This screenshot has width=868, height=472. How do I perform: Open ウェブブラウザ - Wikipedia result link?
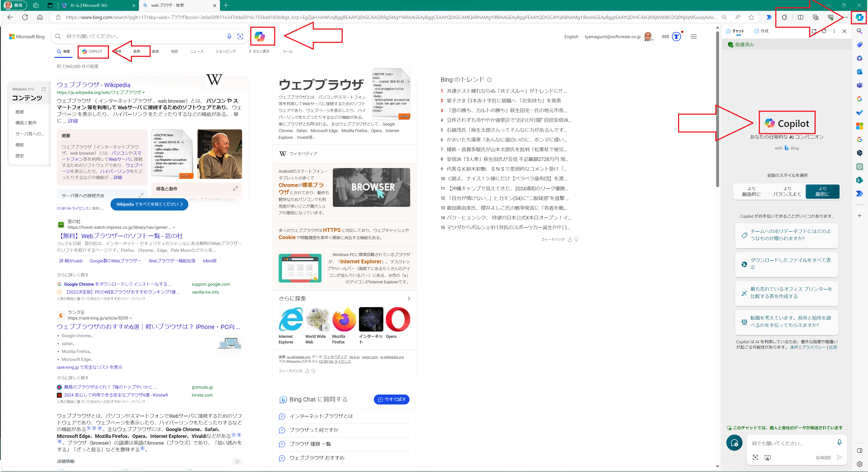(x=93, y=85)
